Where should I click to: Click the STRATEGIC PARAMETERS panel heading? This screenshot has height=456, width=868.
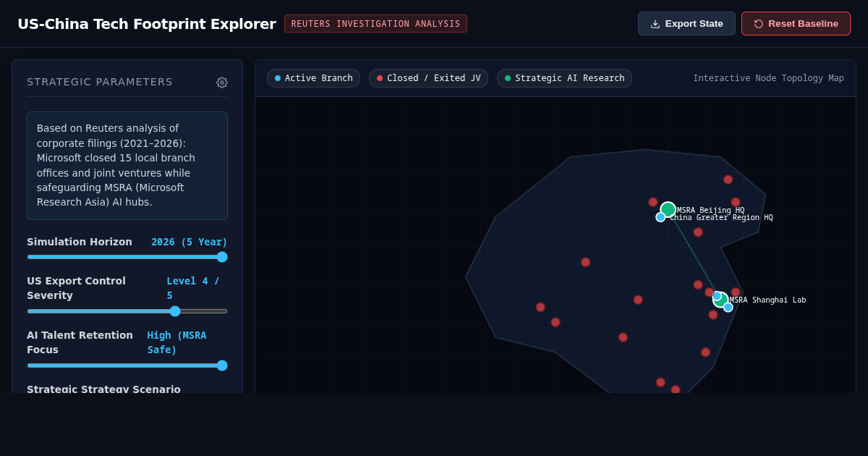pos(100,82)
